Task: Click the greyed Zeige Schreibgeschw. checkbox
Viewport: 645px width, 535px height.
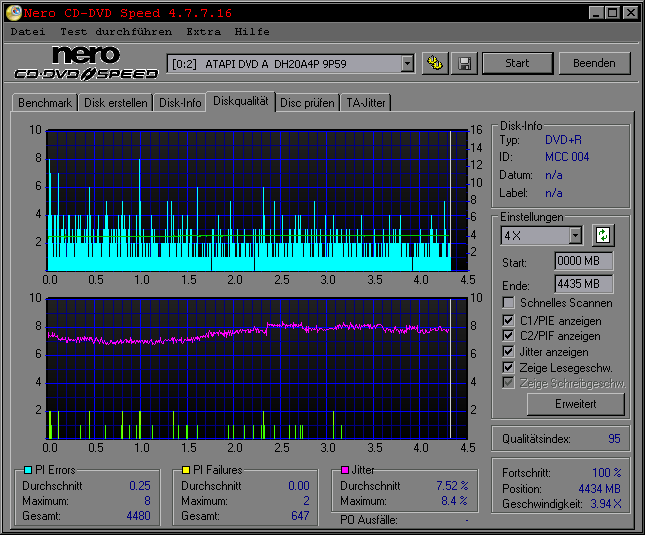Action: click(508, 383)
